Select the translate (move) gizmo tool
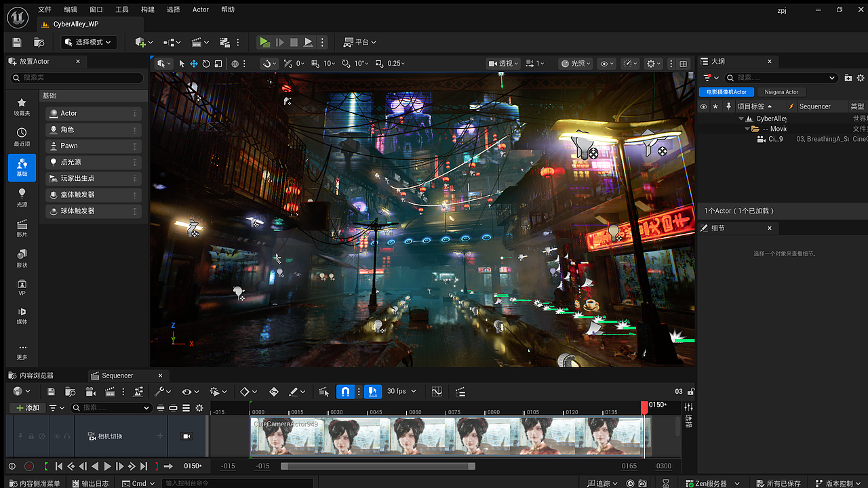Screen dimensions: 868x488 click(194, 64)
